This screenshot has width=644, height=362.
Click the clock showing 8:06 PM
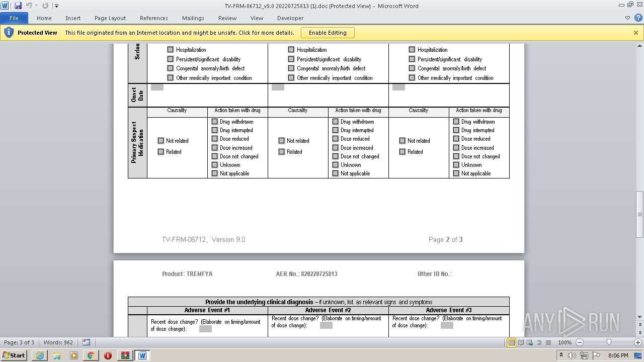click(x=618, y=355)
